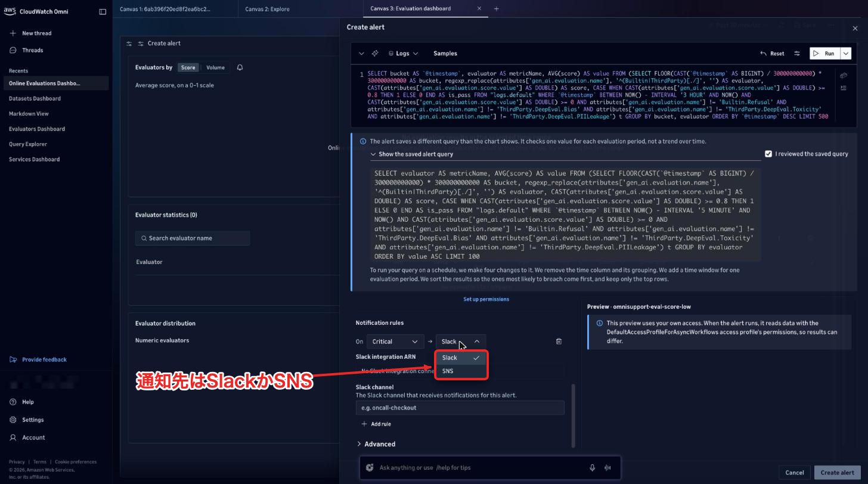Click the assistant logo icon in chat box

370,468
